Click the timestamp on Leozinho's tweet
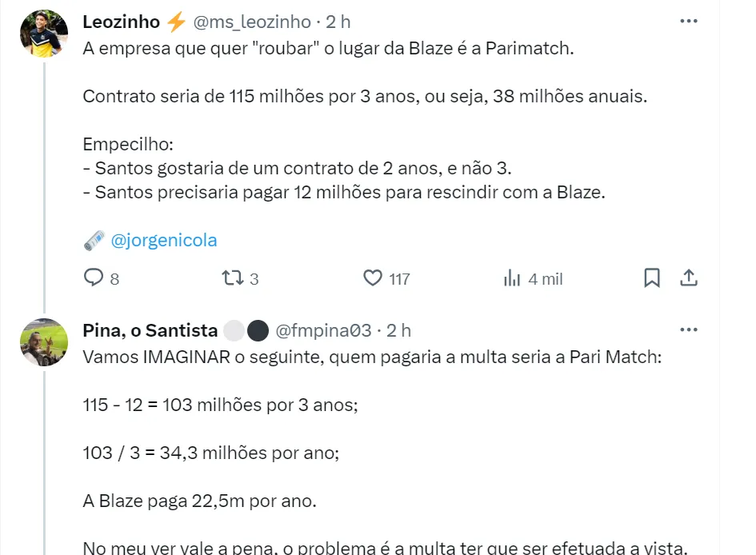 tap(338, 22)
